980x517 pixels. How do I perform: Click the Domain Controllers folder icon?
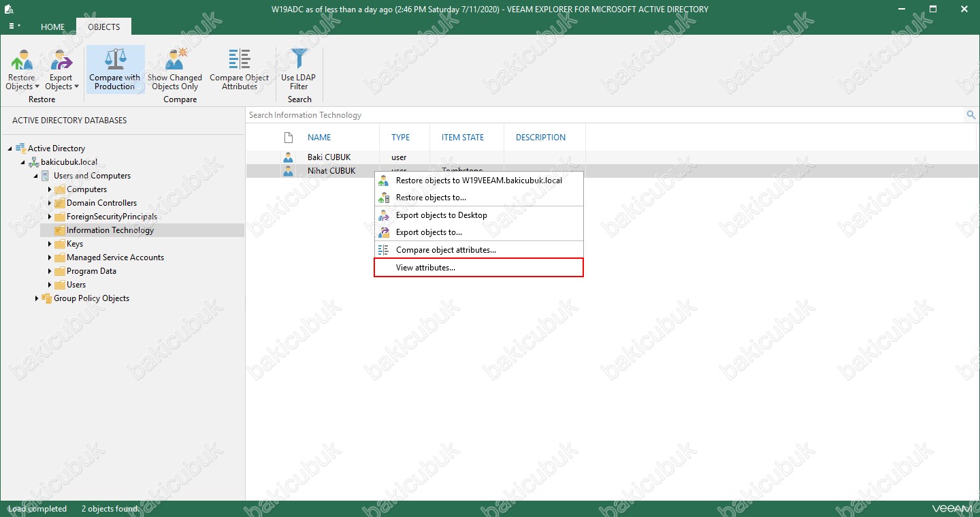coord(59,203)
